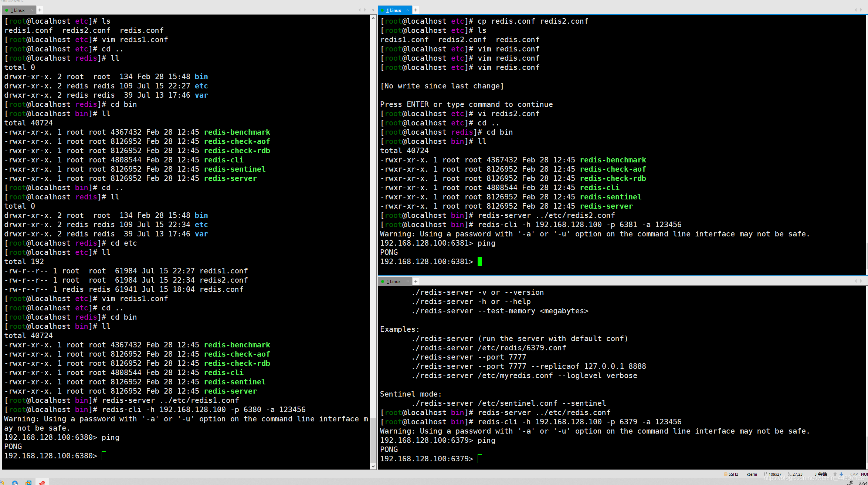868x485 pixels.
Task: Click 'Examples:' heading in the bottom-right pane
Action: coord(400,329)
